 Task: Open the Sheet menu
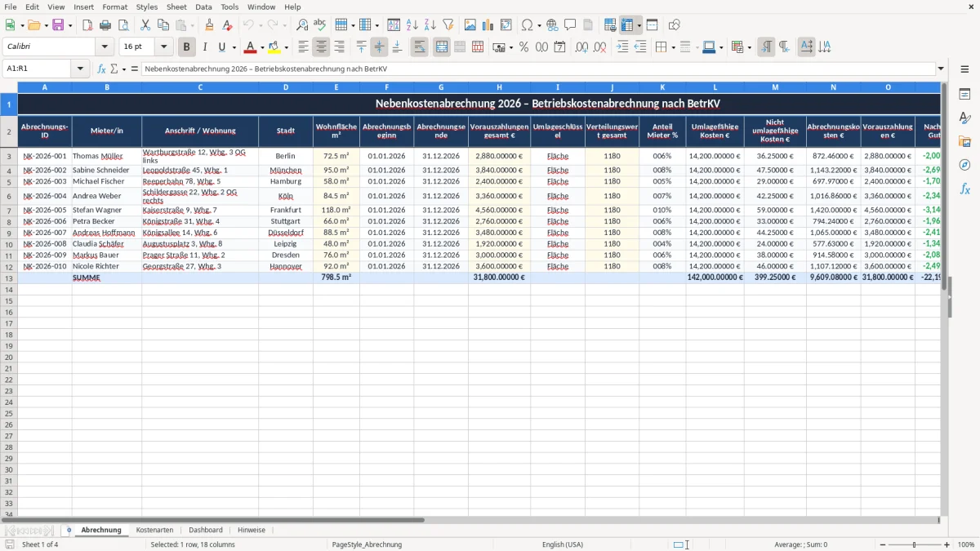[176, 7]
